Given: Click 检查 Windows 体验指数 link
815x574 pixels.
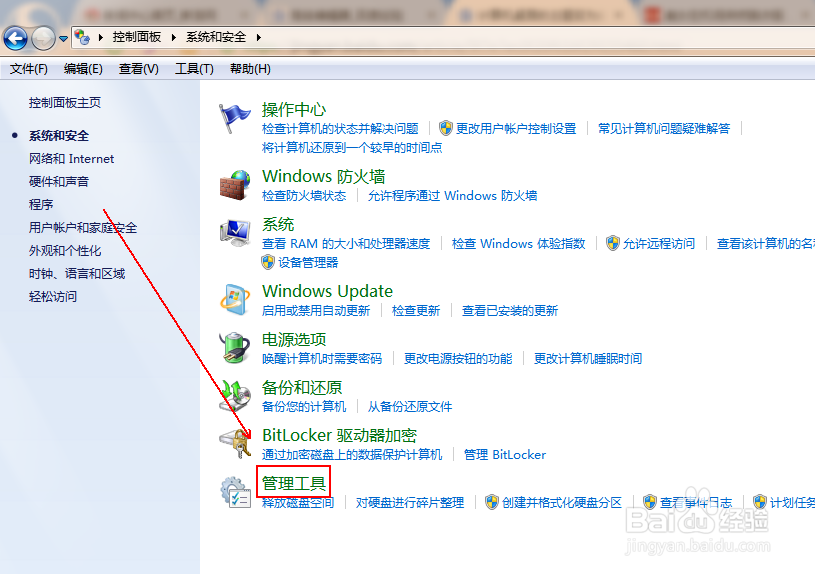Looking at the screenshot, I should tap(519, 244).
